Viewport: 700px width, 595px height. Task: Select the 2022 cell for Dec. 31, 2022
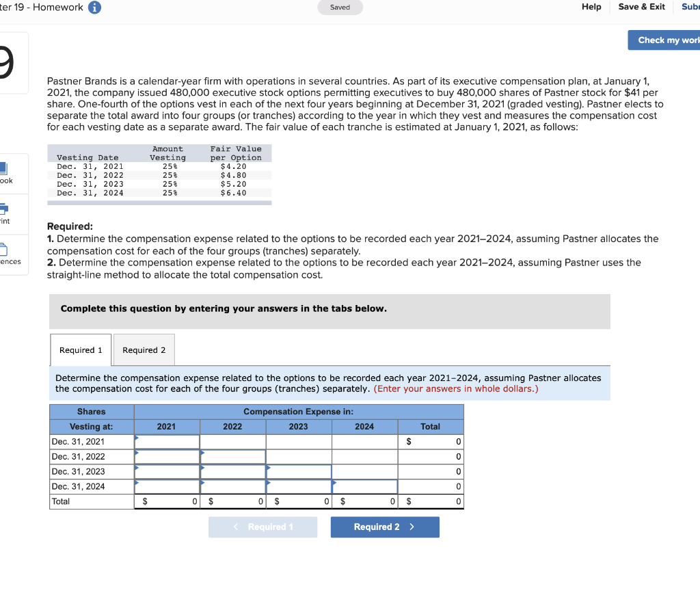click(x=233, y=457)
